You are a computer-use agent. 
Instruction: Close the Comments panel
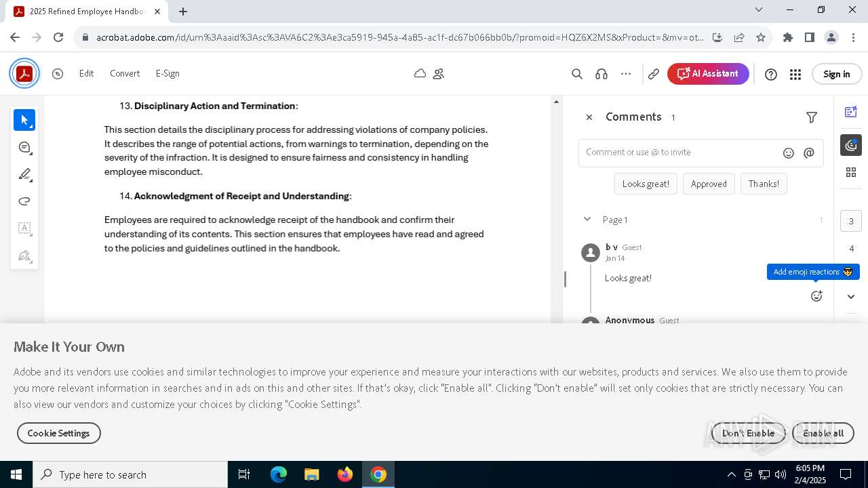click(589, 117)
